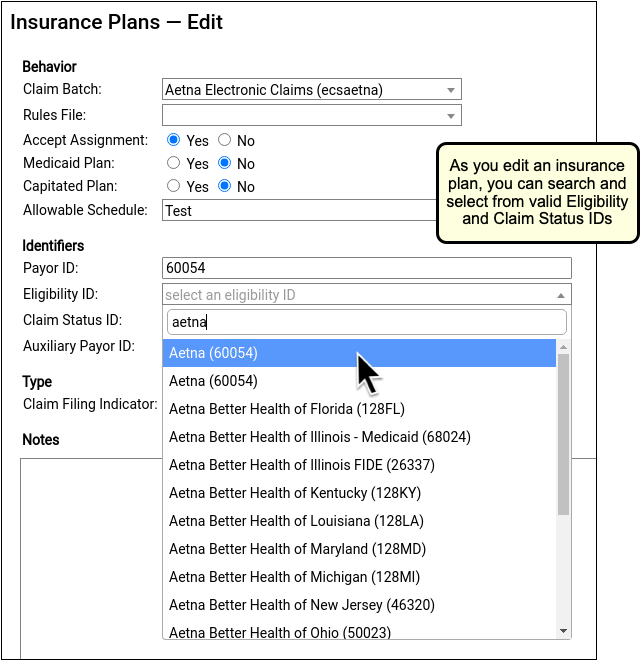
Task: Select Aetna Better Health of Louisiana (128LA)
Action: pos(359,521)
